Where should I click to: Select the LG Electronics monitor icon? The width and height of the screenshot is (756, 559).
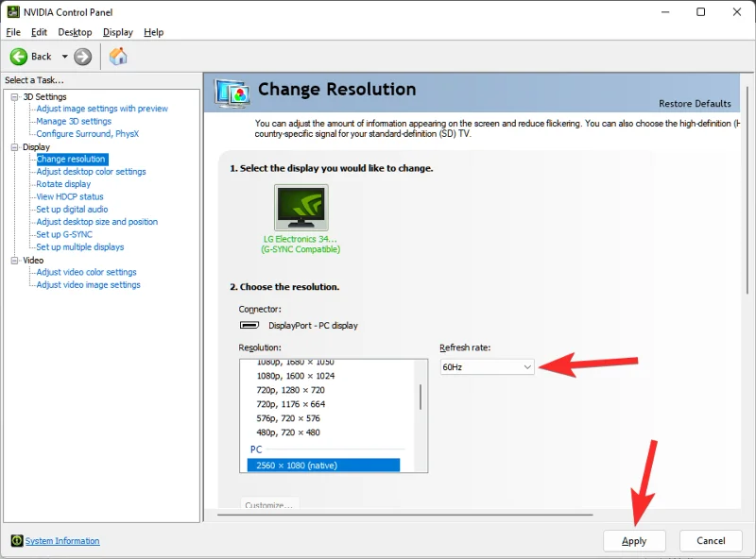point(301,208)
